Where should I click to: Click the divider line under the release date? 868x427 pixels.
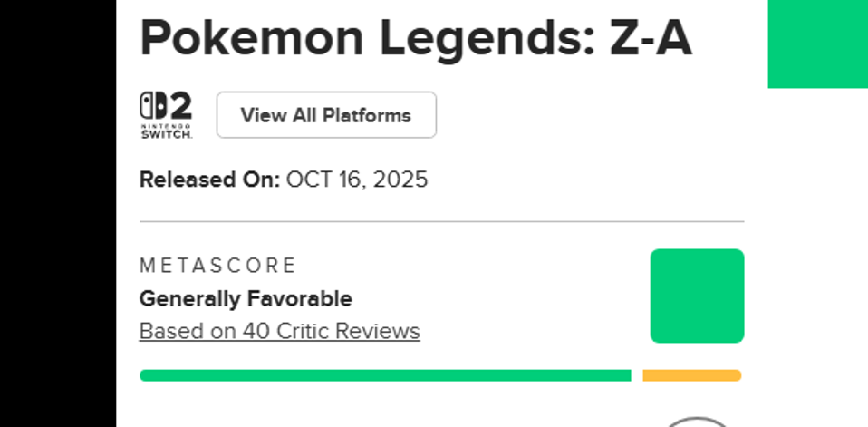(x=441, y=221)
